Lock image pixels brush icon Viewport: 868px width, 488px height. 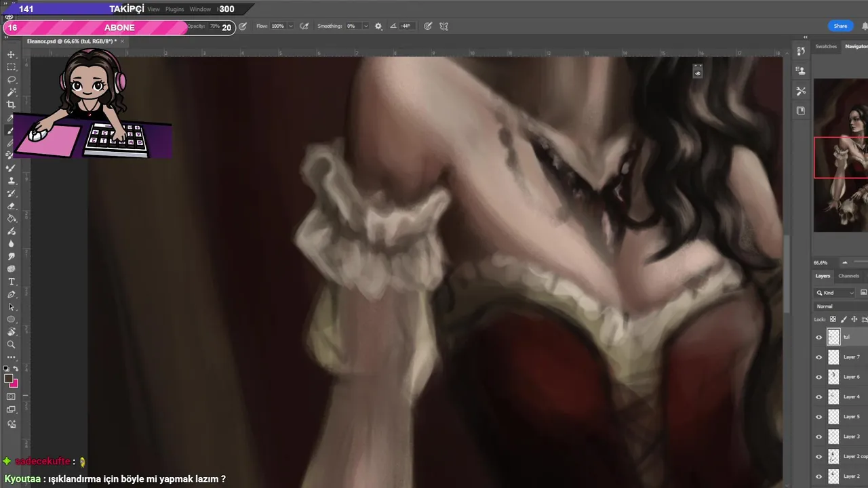coord(844,319)
